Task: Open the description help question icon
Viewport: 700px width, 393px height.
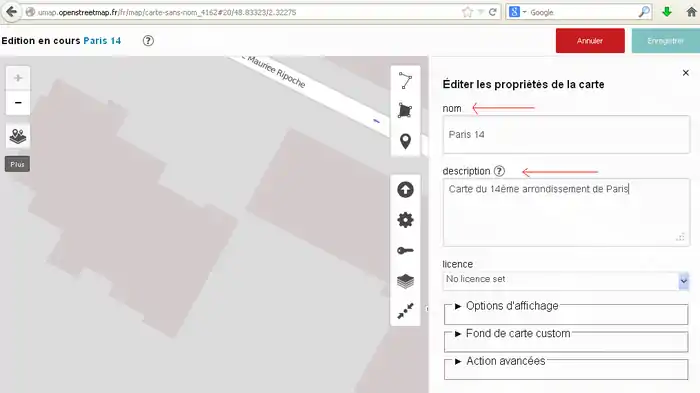Action: pyautogui.click(x=500, y=171)
